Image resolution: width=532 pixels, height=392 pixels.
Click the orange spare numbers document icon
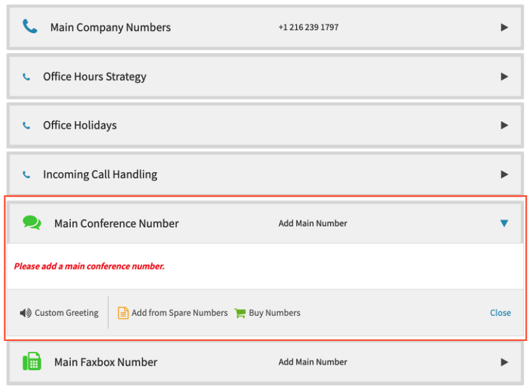pos(123,313)
